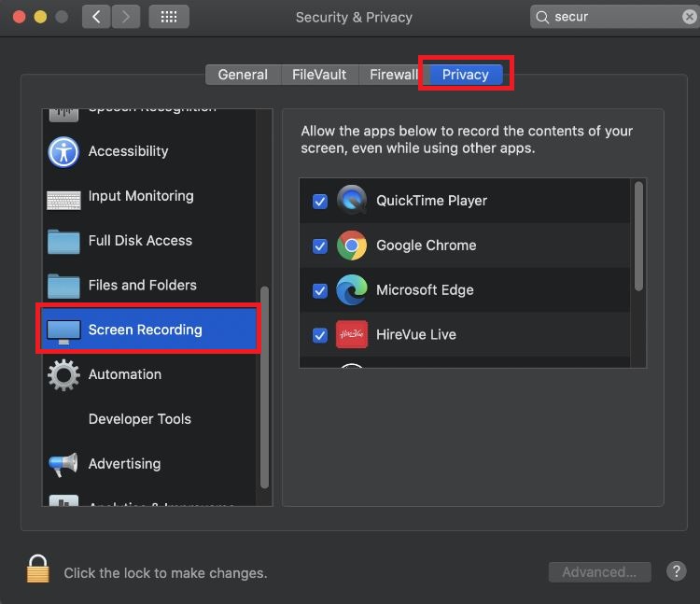Click the Show All grid icon

pyautogui.click(x=169, y=17)
